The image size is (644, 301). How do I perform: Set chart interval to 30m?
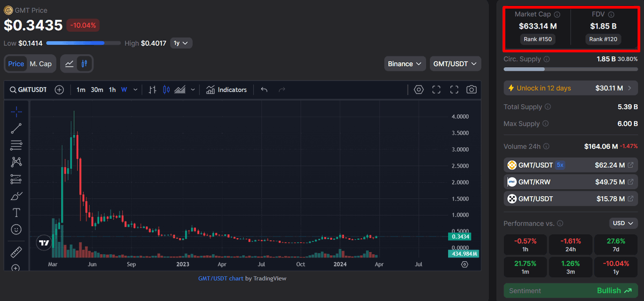pos(97,90)
